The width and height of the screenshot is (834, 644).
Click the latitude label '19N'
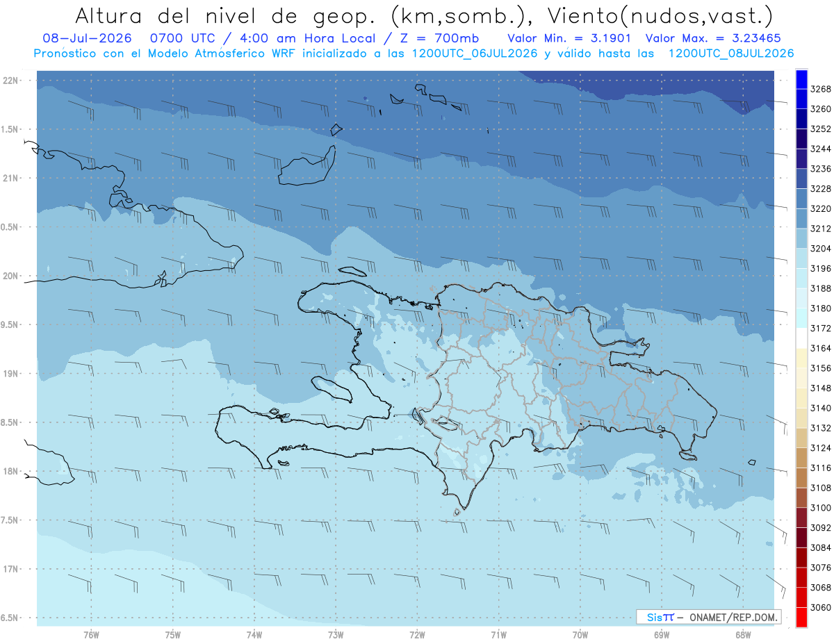tap(10, 374)
